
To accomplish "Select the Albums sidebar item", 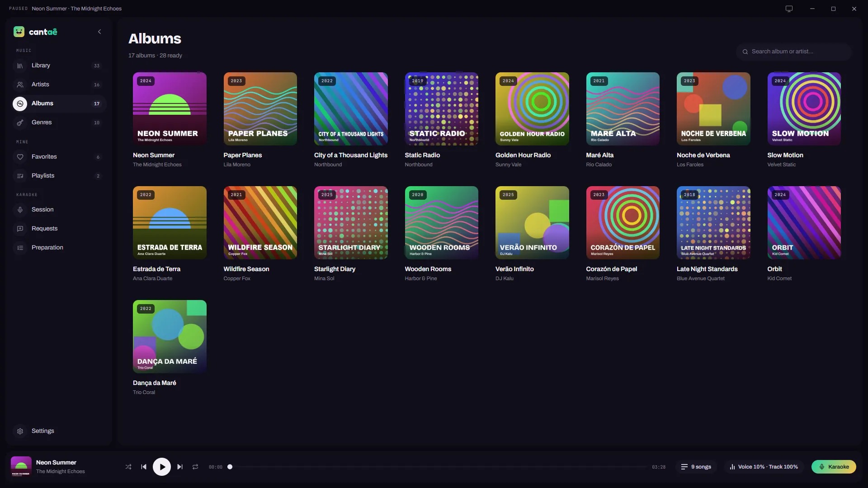I will [x=59, y=103].
